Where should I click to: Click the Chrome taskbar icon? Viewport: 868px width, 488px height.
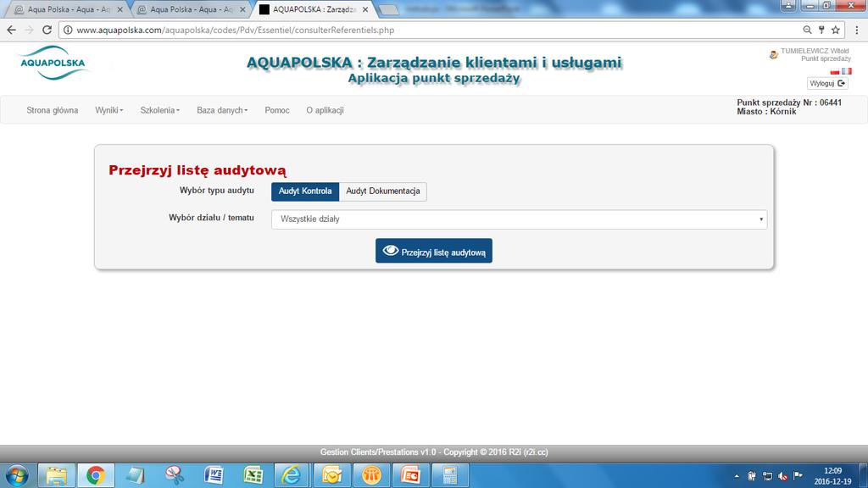point(95,475)
